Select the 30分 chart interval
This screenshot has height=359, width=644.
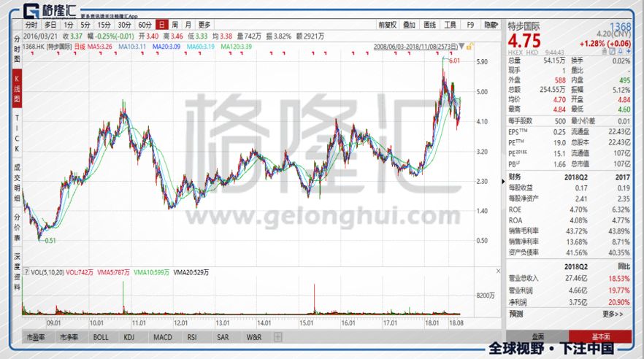point(124,25)
